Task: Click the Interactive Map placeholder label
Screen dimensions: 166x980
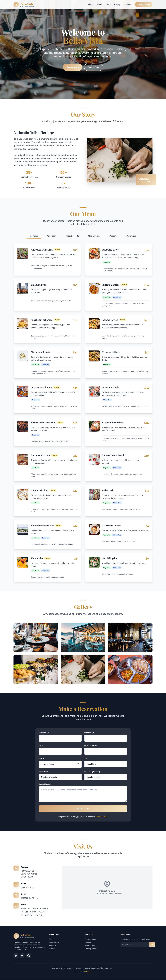Action: pos(107,891)
